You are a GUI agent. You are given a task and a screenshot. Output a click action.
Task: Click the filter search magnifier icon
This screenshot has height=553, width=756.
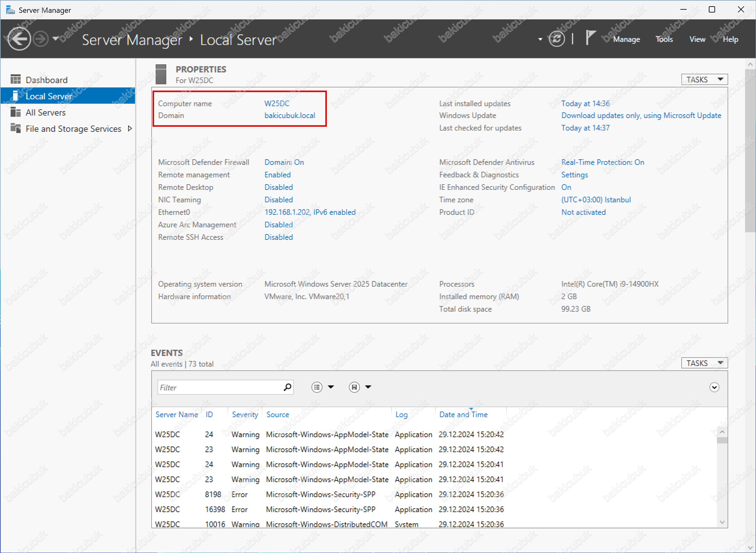pos(288,387)
